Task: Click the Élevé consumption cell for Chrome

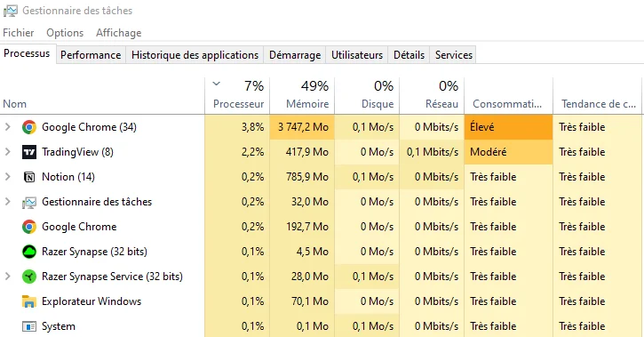Action: (508, 127)
